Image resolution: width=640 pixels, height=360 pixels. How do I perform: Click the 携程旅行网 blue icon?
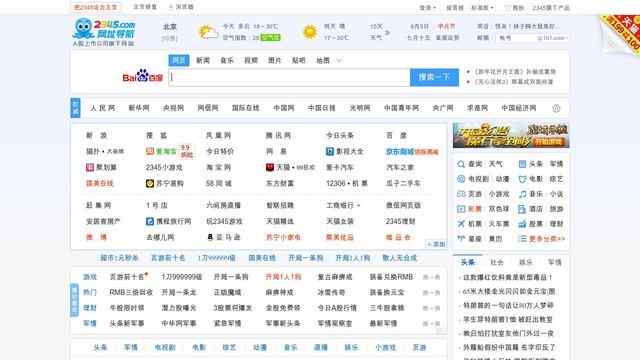150,221
